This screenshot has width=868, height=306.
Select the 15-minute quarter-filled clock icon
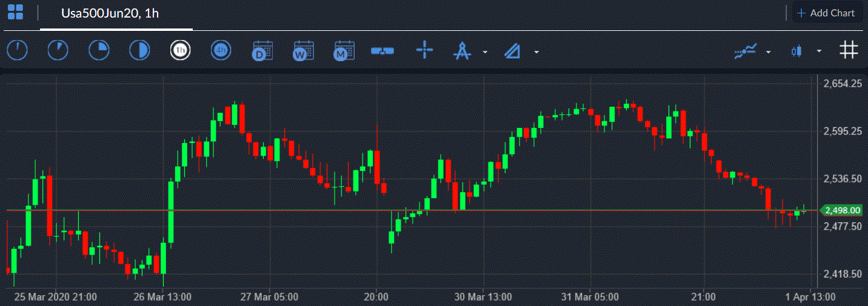click(x=99, y=51)
